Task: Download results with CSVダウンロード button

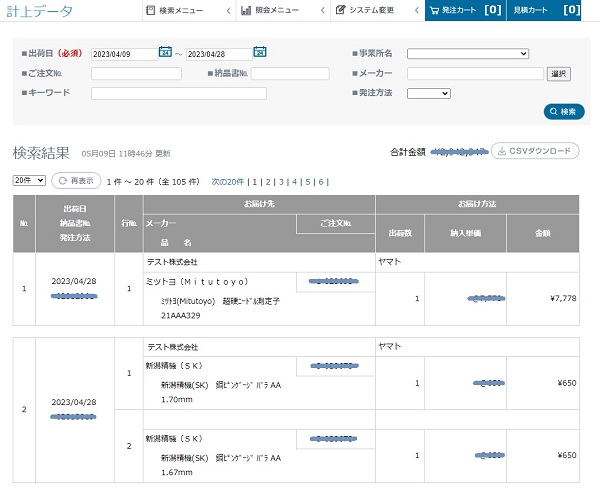Action: (x=535, y=152)
